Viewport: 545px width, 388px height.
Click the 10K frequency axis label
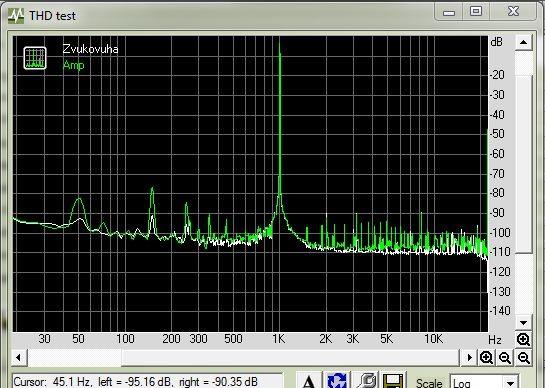(433, 339)
